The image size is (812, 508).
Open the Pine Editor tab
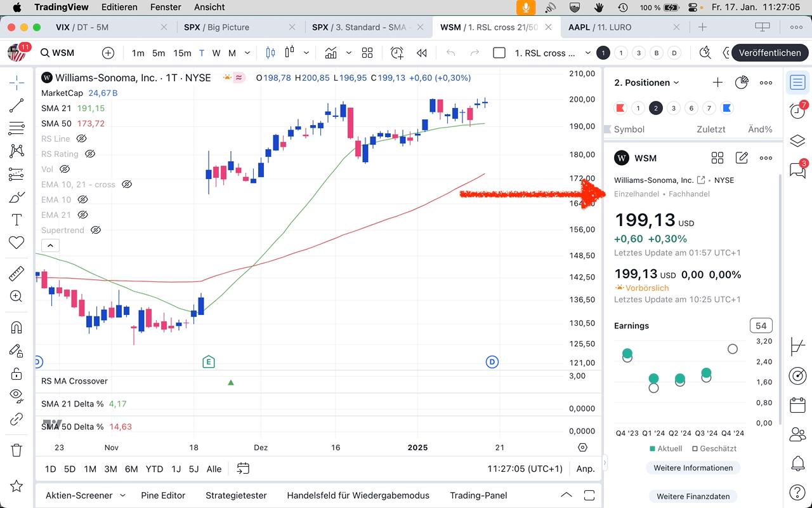(163, 495)
